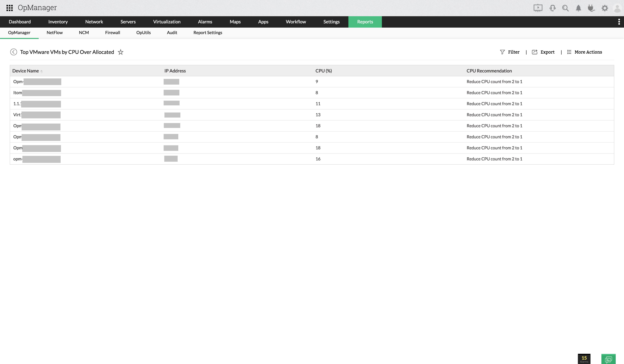This screenshot has width=624, height=364.
Task: Mark report as favorite with star
Action: (121, 52)
